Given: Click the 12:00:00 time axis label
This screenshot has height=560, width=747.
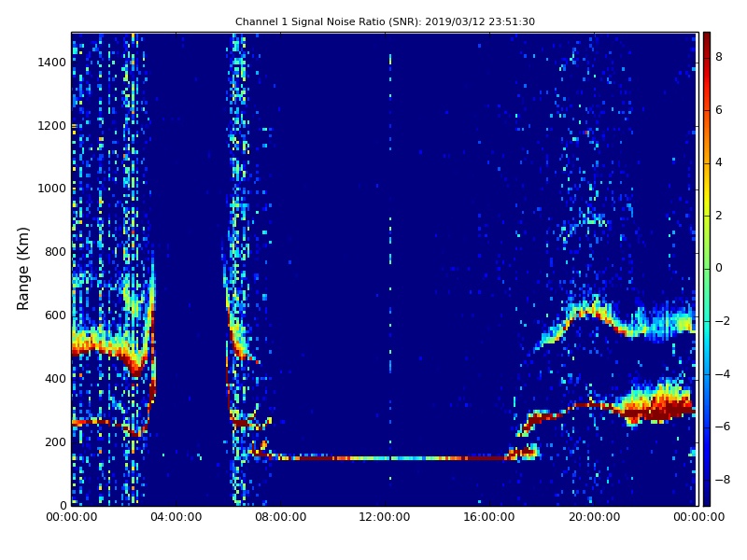Looking at the screenshot, I should click(385, 517).
